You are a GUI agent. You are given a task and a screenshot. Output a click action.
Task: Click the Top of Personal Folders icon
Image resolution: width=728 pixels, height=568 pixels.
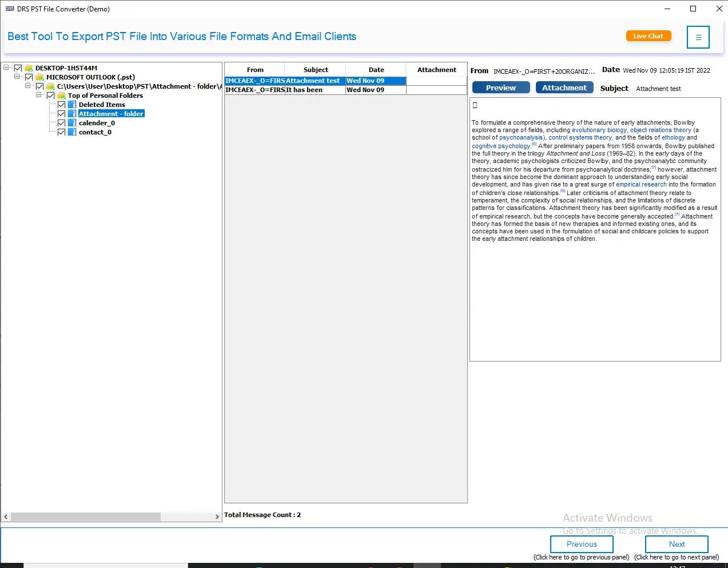point(61,96)
